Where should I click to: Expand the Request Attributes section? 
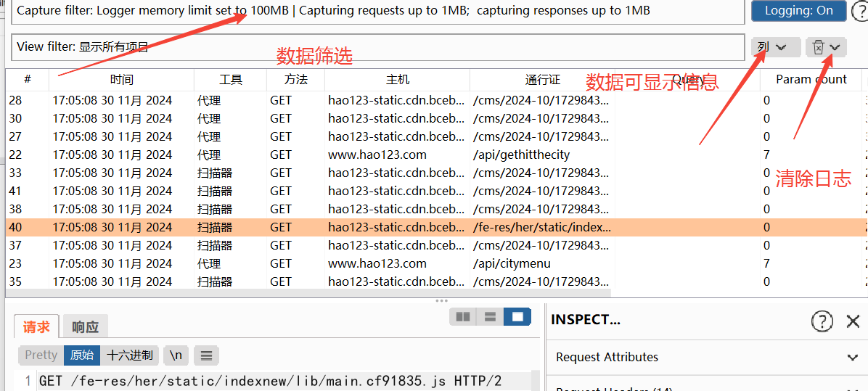tap(707, 357)
